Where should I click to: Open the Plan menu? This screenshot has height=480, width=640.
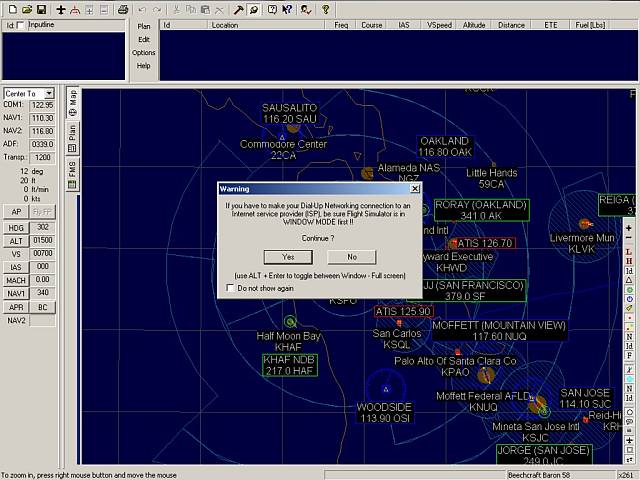coord(144,26)
